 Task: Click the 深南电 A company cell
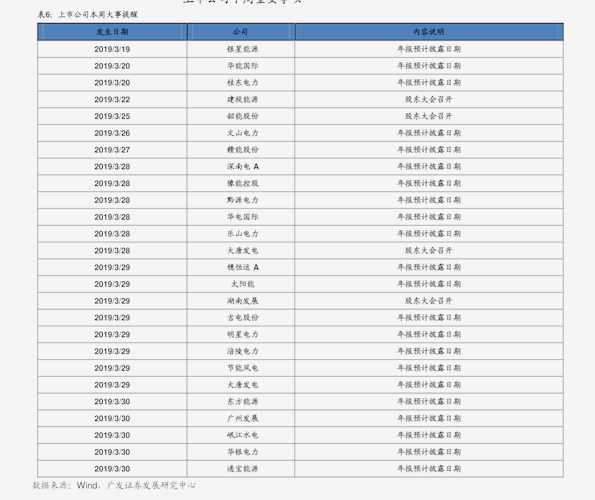click(242, 167)
